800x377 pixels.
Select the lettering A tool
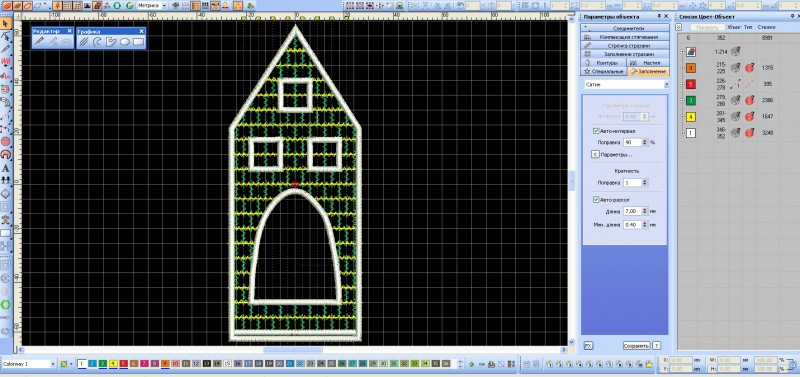(6, 168)
